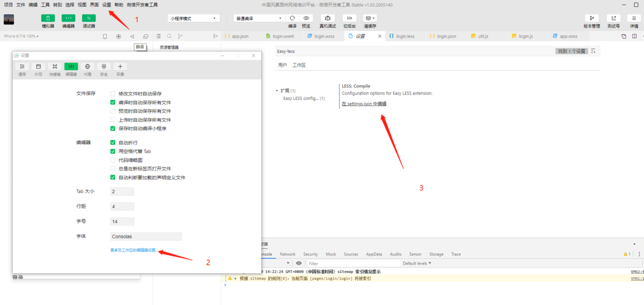Open the iPhone 6/7/8 100% device dropdown
644x305 pixels.
[x=21, y=36]
